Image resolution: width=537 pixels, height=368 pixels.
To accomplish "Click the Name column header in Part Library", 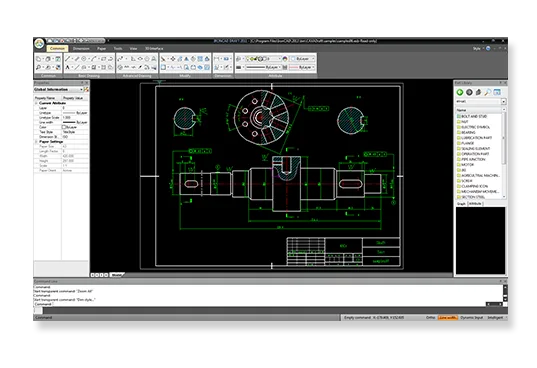I will tap(479, 110).
